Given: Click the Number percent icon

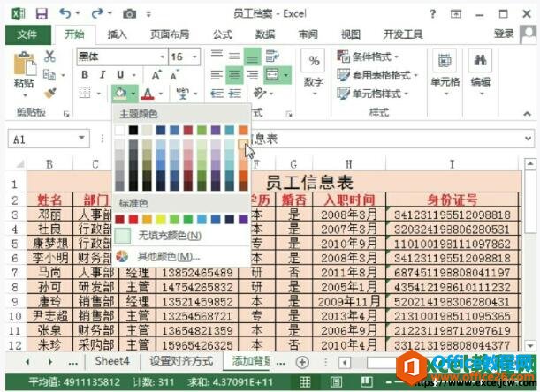Looking at the screenshot, I should tap(314, 61).
